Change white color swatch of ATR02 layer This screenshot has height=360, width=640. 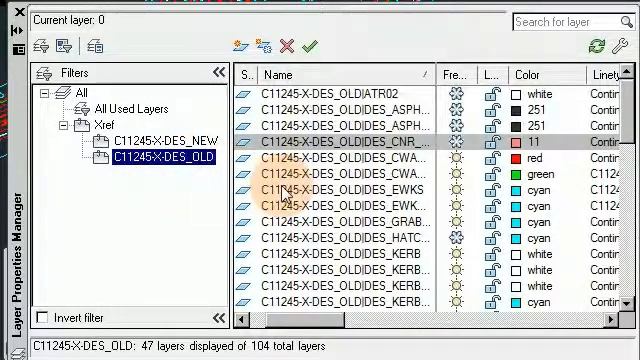(x=516, y=95)
